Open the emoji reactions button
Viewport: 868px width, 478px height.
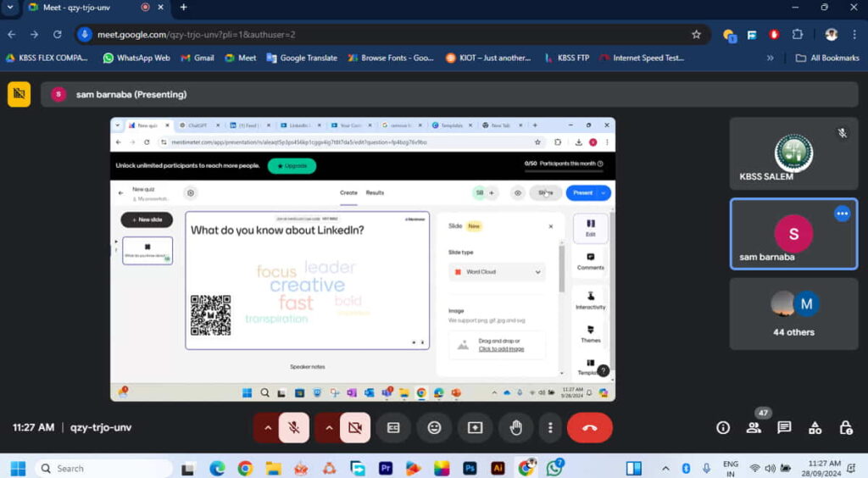click(435, 428)
